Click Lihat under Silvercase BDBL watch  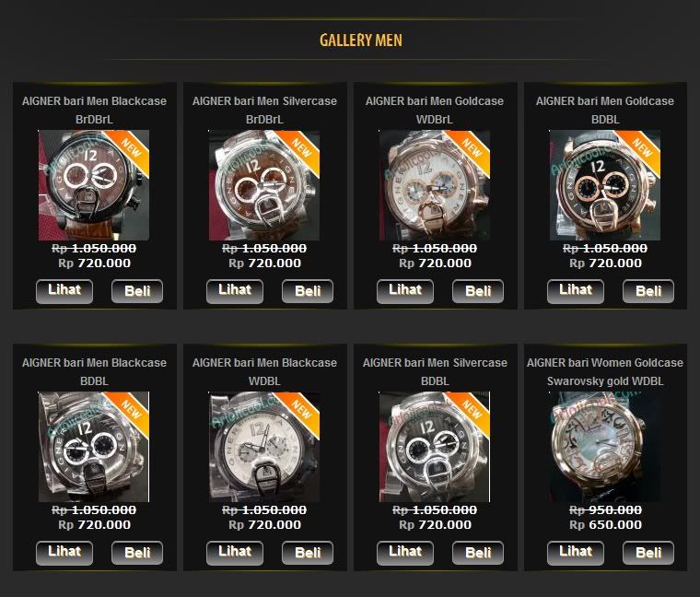point(405,553)
